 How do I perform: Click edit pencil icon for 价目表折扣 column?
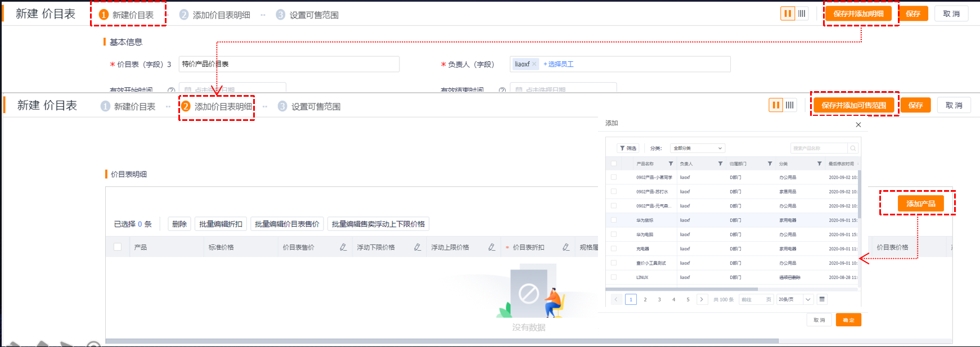(x=566, y=247)
